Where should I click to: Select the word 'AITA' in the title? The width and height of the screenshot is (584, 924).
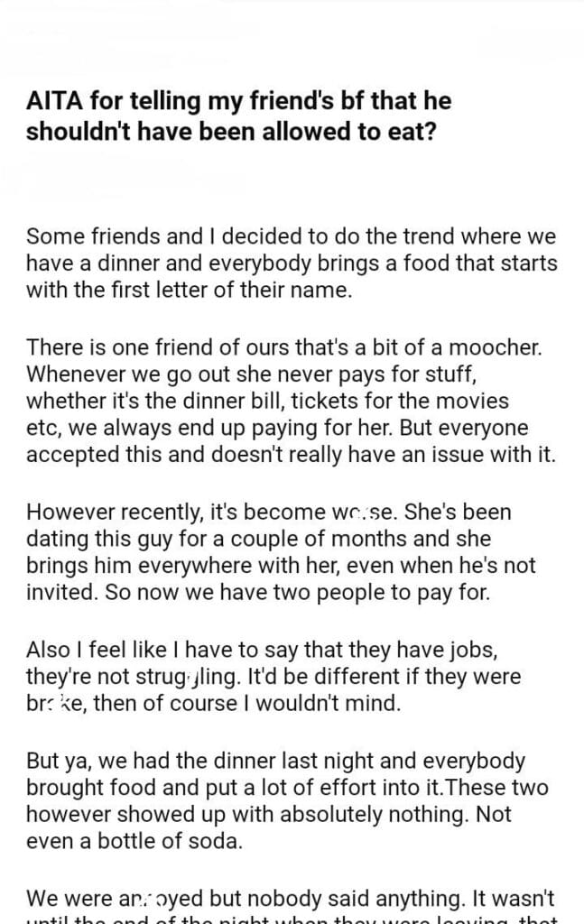pyautogui.click(x=55, y=101)
